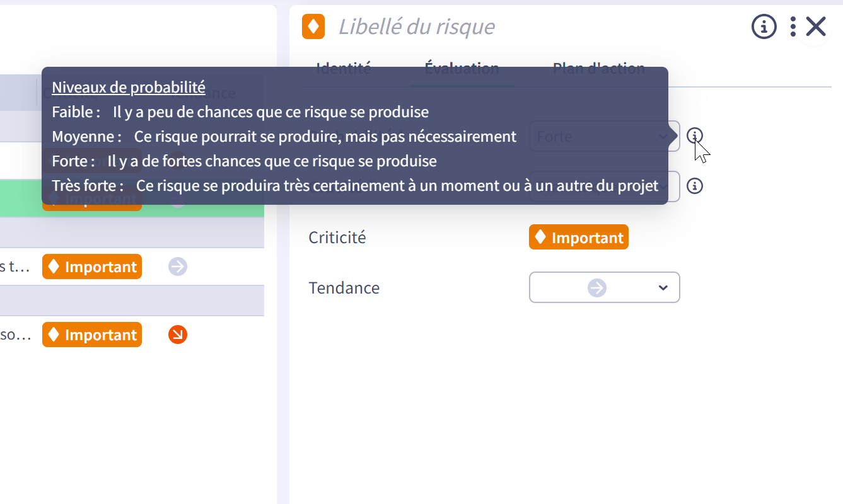This screenshot has height=504, width=843.
Task: Switch to the Identité tab
Action: click(x=344, y=68)
